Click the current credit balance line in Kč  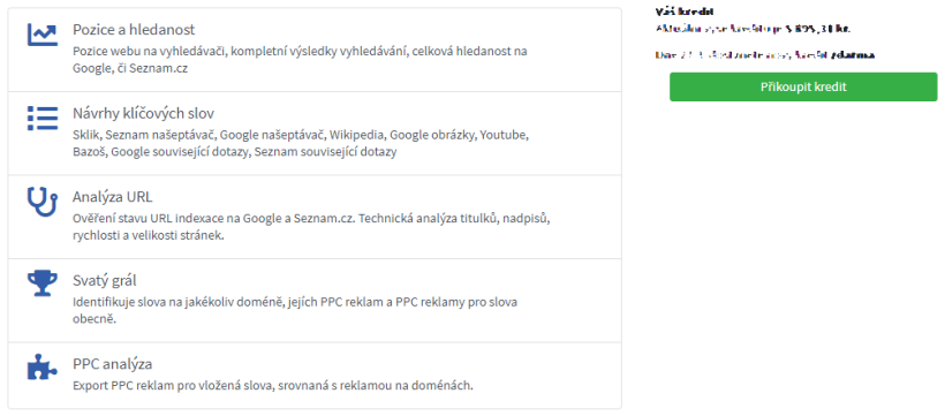pyautogui.click(x=753, y=28)
